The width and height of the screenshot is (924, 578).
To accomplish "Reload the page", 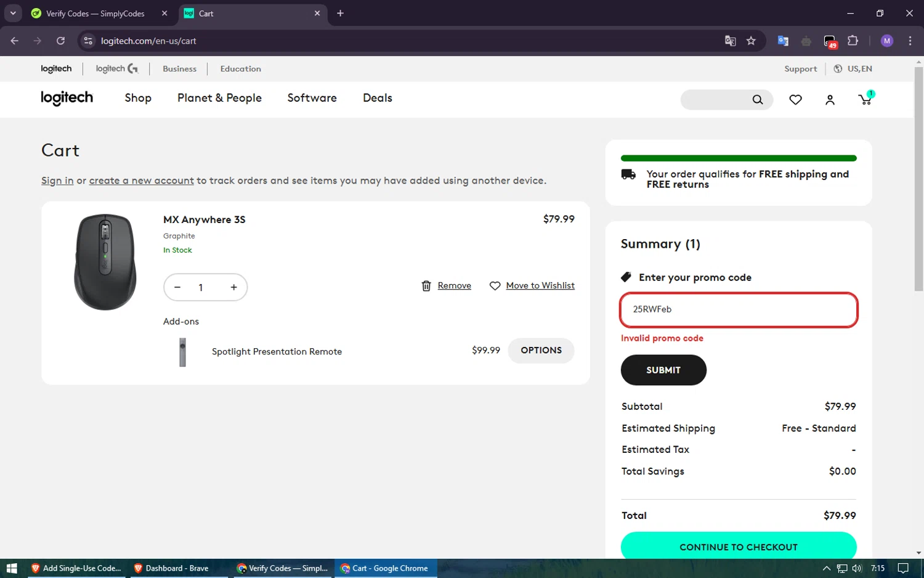I will 60,41.
